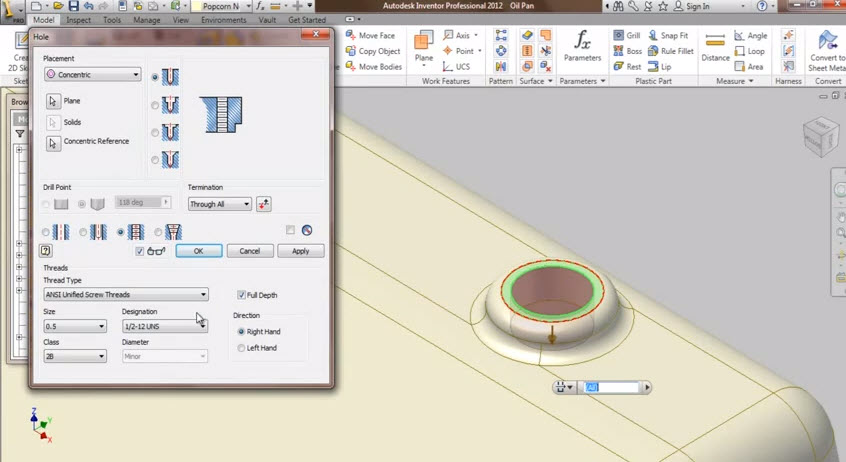
Task: Click the Move Face tool
Action: (x=371, y=35)
